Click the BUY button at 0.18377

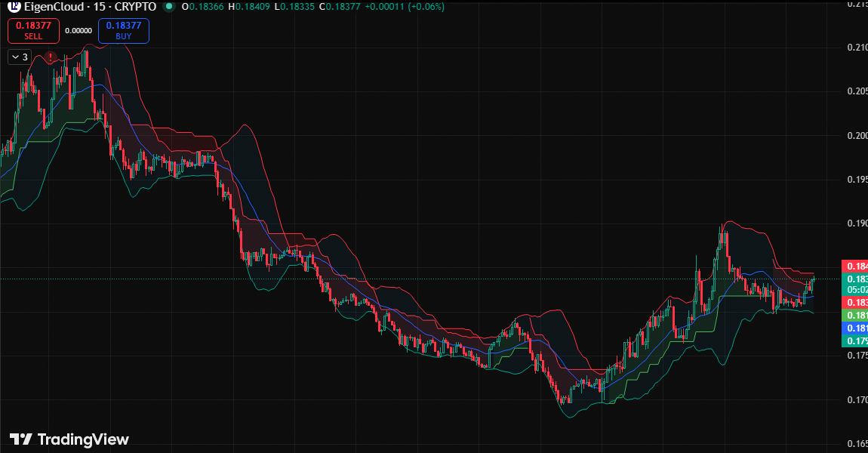point(124,30)
